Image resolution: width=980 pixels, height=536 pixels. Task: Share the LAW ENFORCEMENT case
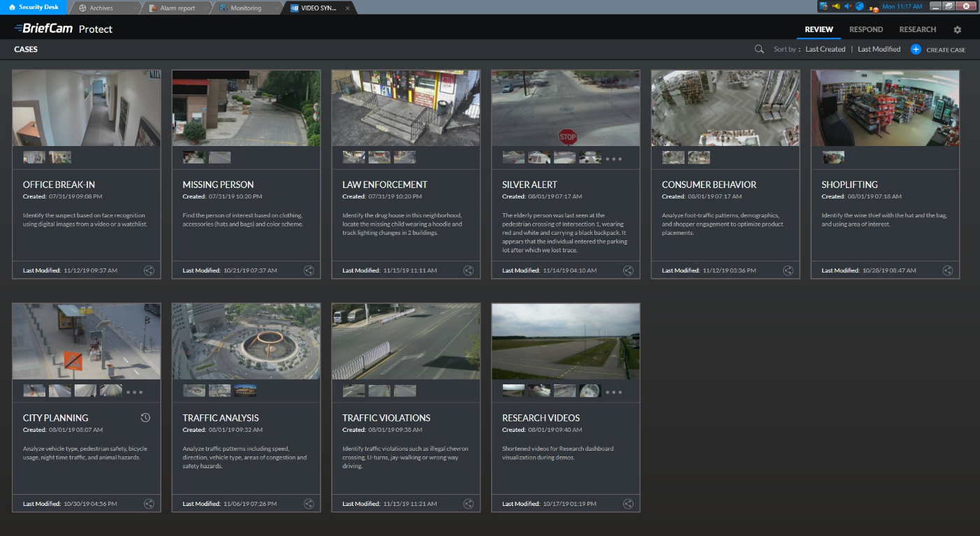click(469, 270)
